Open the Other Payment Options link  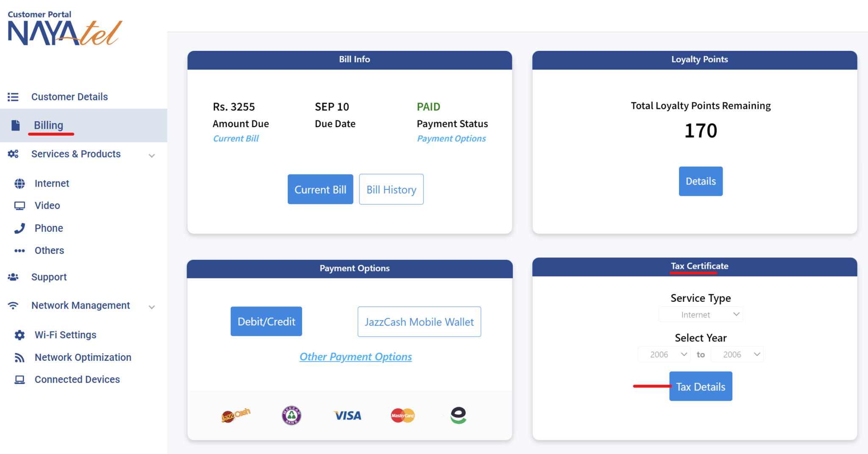[x=356, y=357]
